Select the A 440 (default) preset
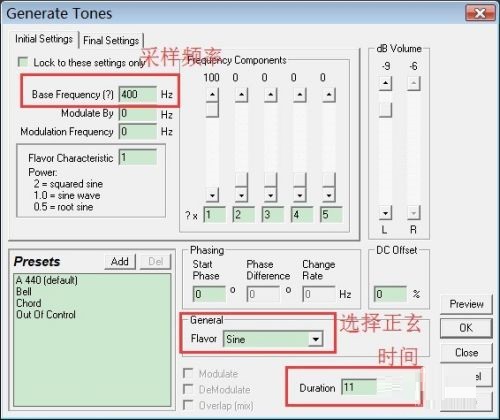 [47, 280]
